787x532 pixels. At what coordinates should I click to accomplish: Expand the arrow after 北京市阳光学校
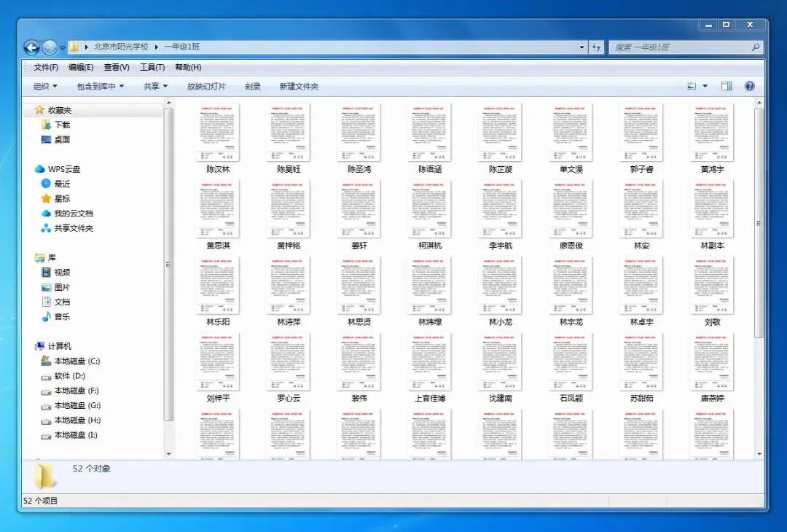pos(156,47)
